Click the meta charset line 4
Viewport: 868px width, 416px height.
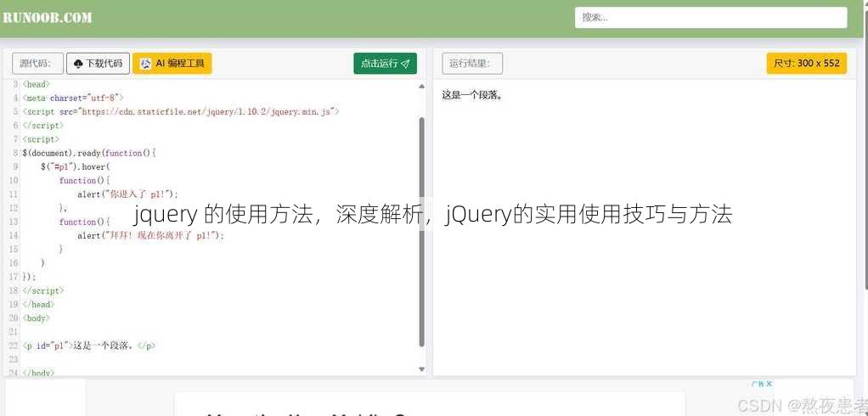72,98
